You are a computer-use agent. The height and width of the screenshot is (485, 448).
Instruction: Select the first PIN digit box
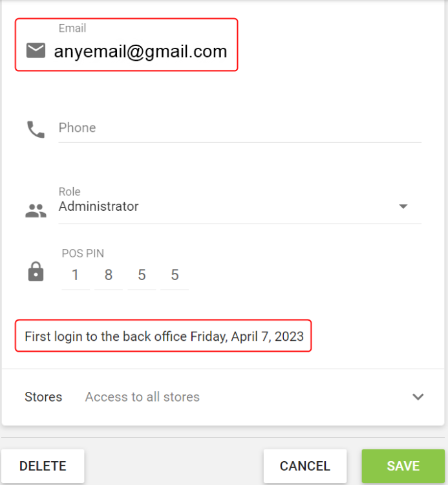pos(76,275)
